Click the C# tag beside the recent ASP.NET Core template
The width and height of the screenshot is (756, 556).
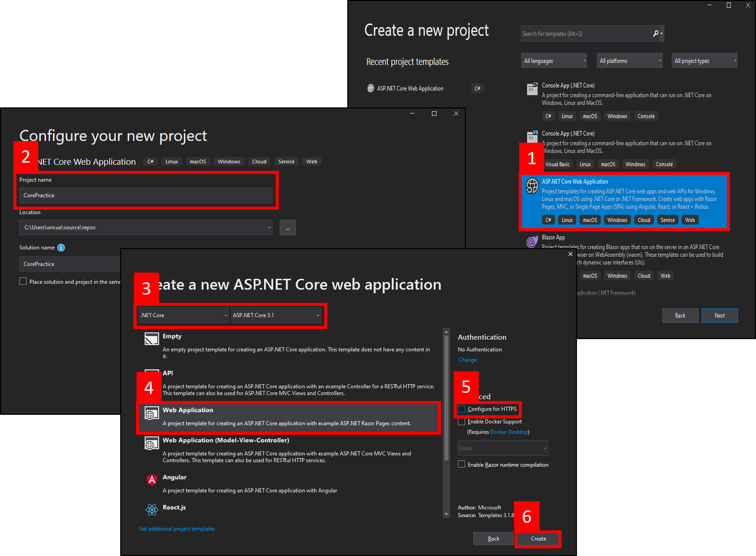(477, 88)
